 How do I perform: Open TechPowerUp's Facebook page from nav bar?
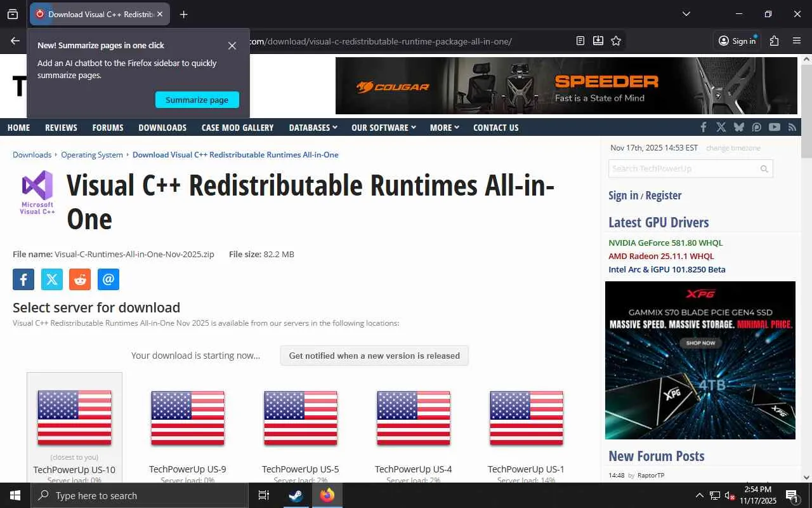tap(704, 127)
